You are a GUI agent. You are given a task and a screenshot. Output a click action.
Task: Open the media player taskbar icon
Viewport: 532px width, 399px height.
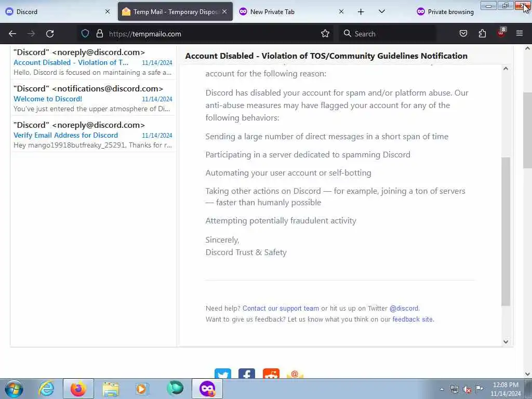[x=142, y=389]
